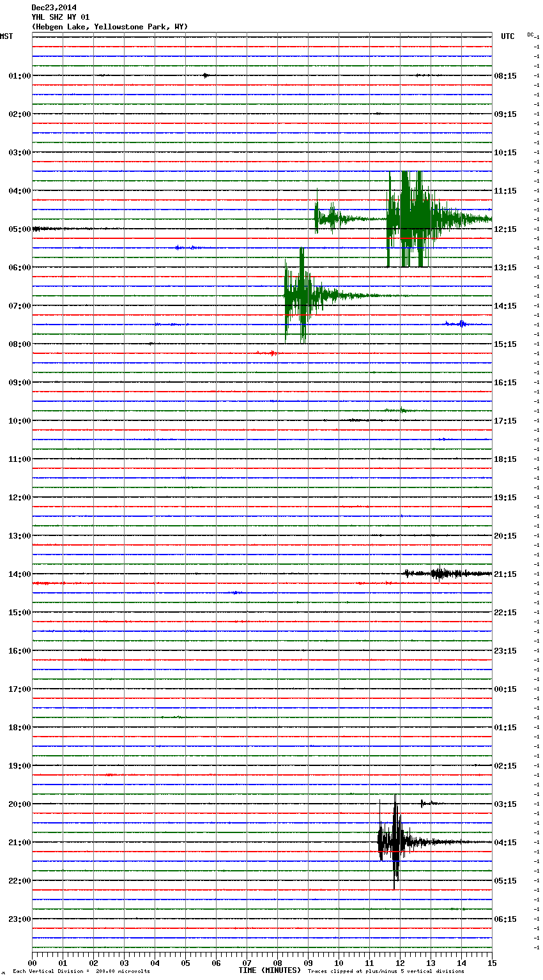This screenshot has height=980, width=543.
Task: Select the 12:00 MST time label
Action: point(20,498)
